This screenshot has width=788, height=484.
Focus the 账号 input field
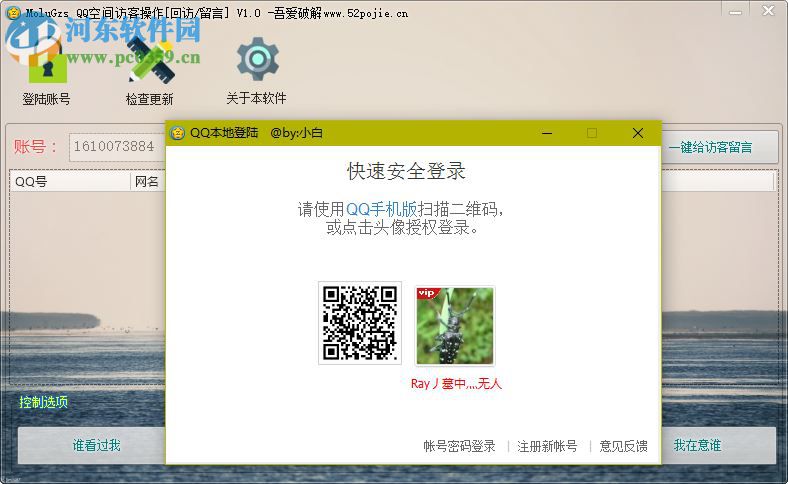[x=117, y=147]
